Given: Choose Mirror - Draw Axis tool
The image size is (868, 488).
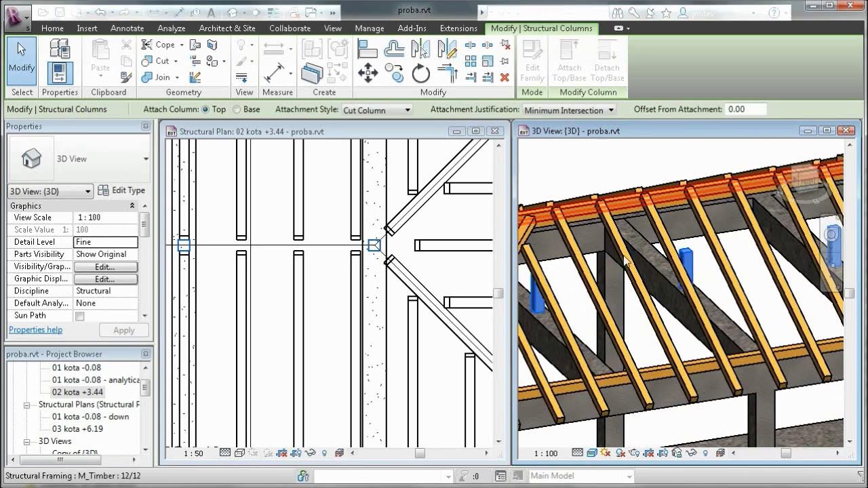Looking at the screenshot, I should (447, 49).
